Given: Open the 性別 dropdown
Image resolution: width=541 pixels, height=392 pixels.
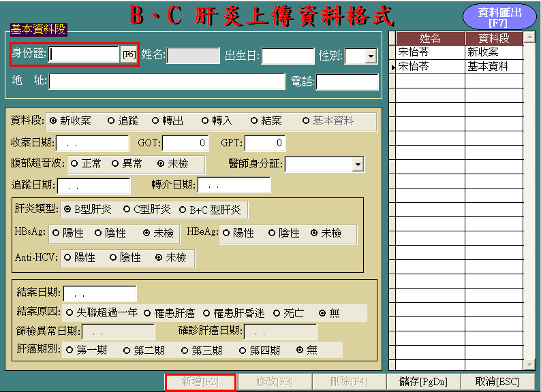Looking at the screenshot, I should 371,56.
